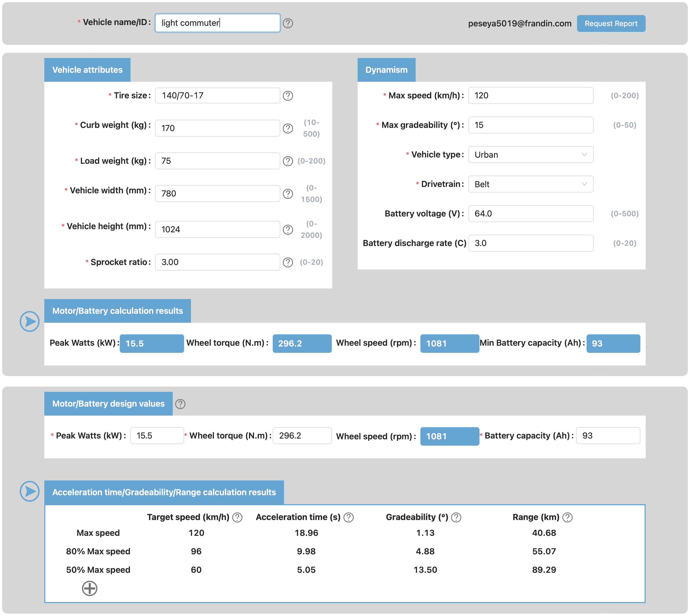Run Acceleration/Gradeability/Range calculation play icon
The height and width of the screenshot is (616, 691).
[x=30, y=491]
